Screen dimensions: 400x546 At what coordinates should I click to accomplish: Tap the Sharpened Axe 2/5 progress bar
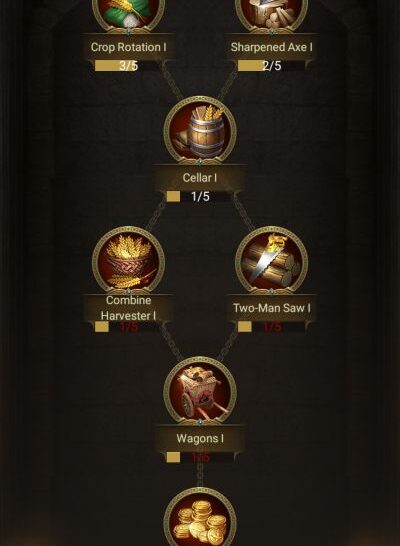(x=272, y=65)
